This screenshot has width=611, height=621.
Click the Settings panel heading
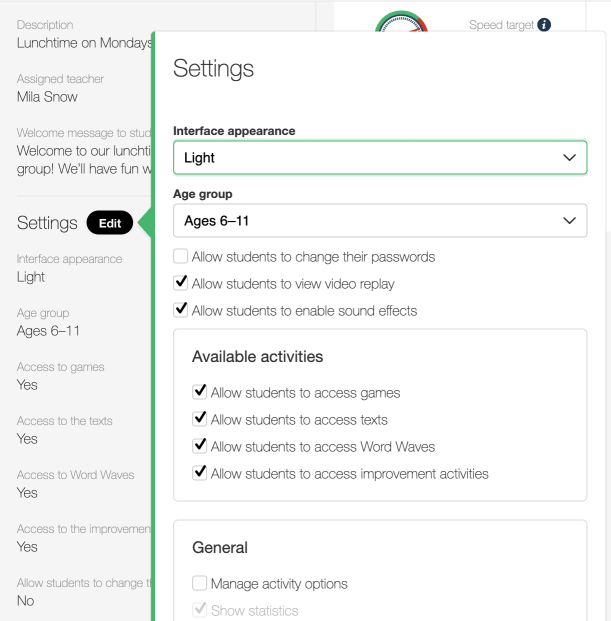click(x=213, y=69)
